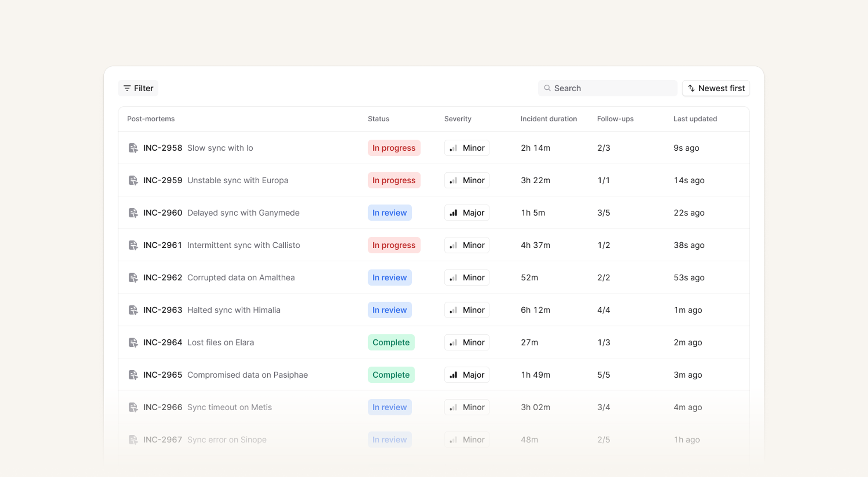Screen dimensions: 868x477
Task: Click the In progress badge for INC-2961
Action: point(394,245)
